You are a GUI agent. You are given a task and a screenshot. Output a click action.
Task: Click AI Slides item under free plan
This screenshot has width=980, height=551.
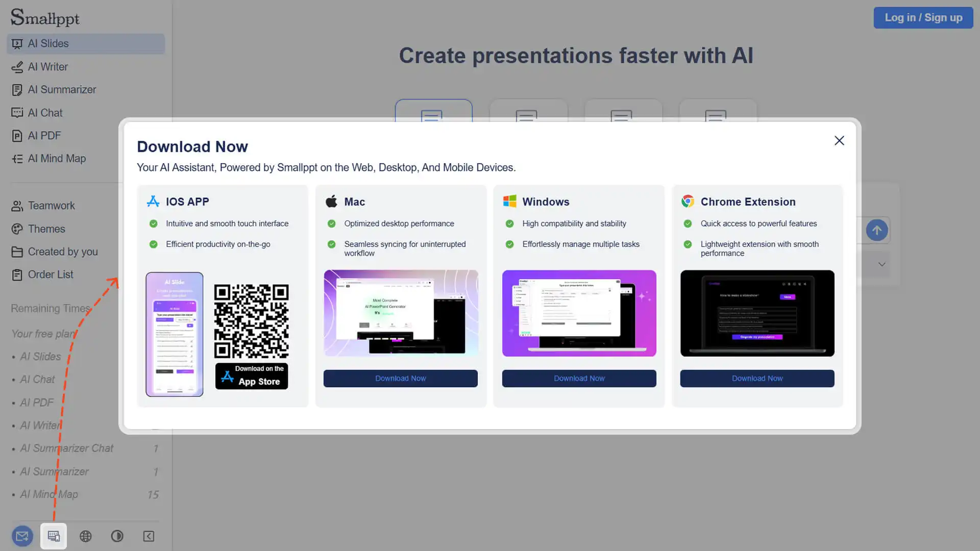(40, 357)
